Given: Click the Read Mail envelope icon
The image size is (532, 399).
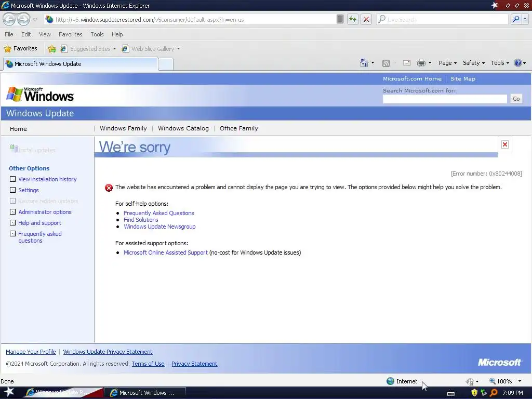Looking at the screenshot, I should pos(406,63).
